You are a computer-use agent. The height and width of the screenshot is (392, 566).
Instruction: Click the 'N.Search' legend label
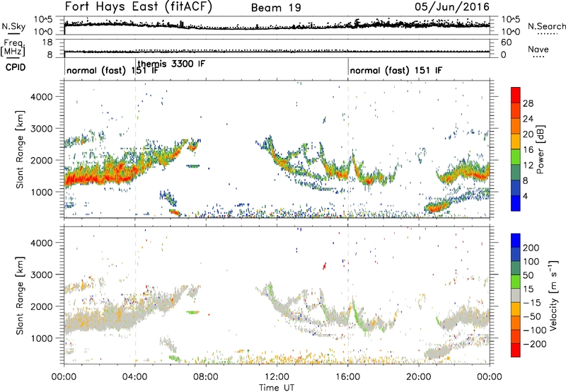546,26
